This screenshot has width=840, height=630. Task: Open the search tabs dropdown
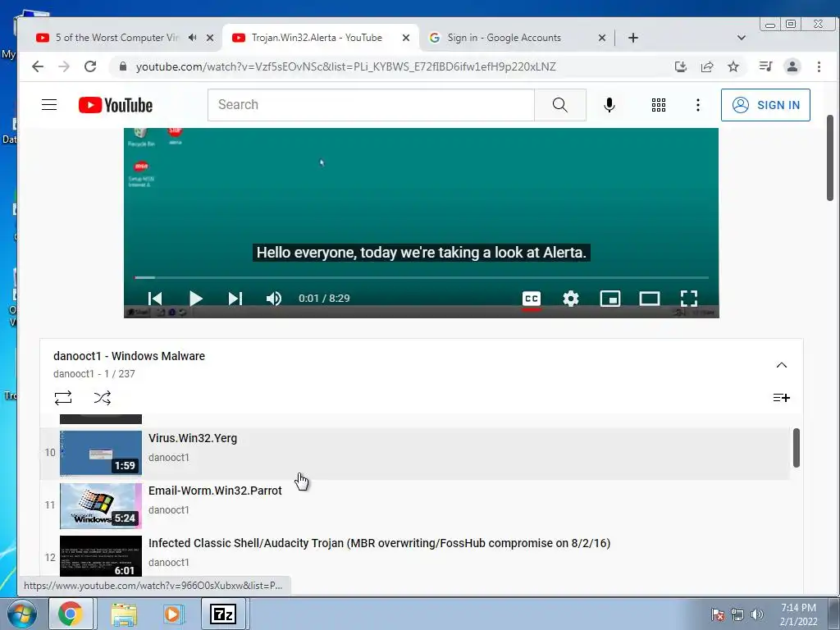[x=741, y=38]
